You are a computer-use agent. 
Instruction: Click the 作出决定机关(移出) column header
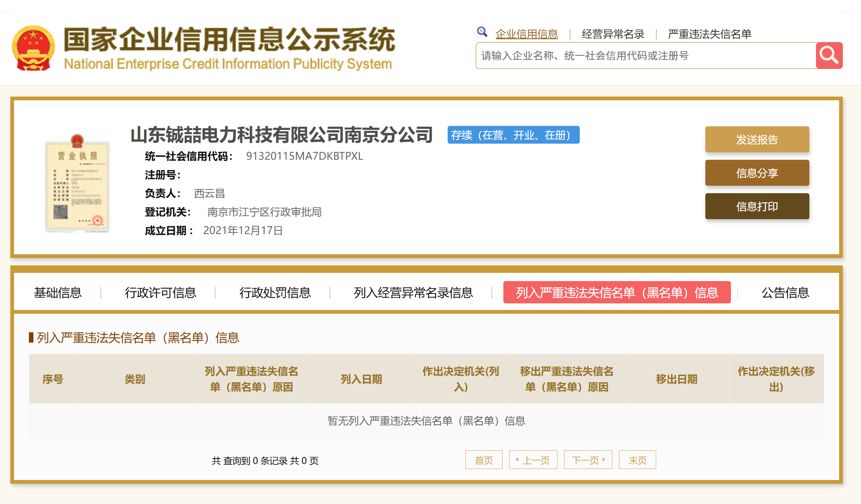click(x=776, y=379)
